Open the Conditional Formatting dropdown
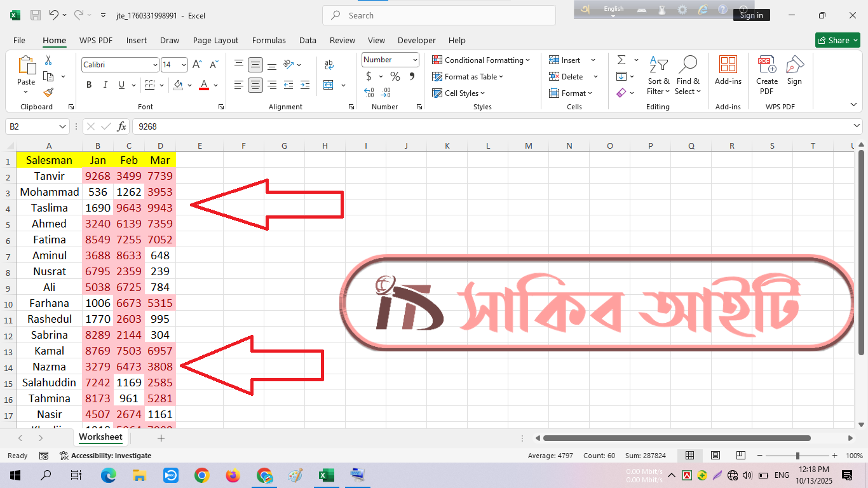 481,60
